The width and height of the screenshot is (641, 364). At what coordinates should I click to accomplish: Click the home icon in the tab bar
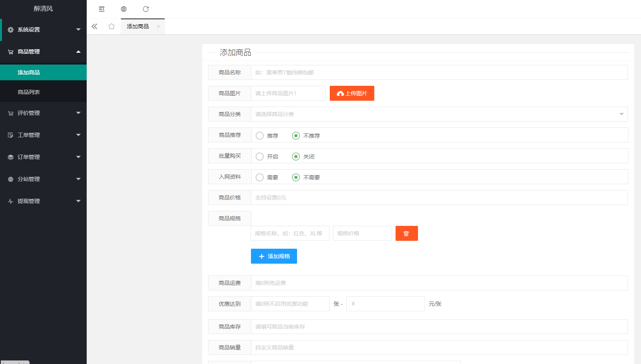(111, 26)
